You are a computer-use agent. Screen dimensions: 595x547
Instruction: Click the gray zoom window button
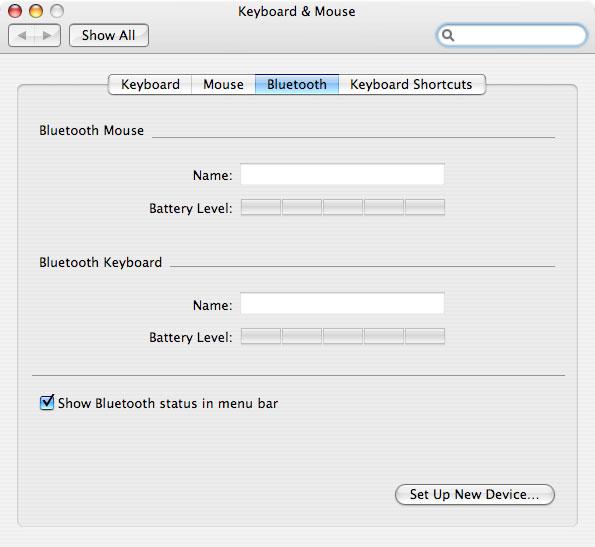click(x=57, y=11)
